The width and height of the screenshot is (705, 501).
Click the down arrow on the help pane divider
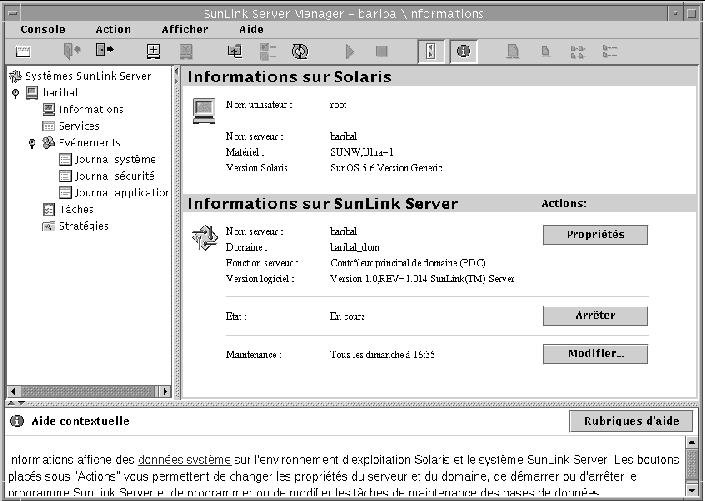click(21, 403)
